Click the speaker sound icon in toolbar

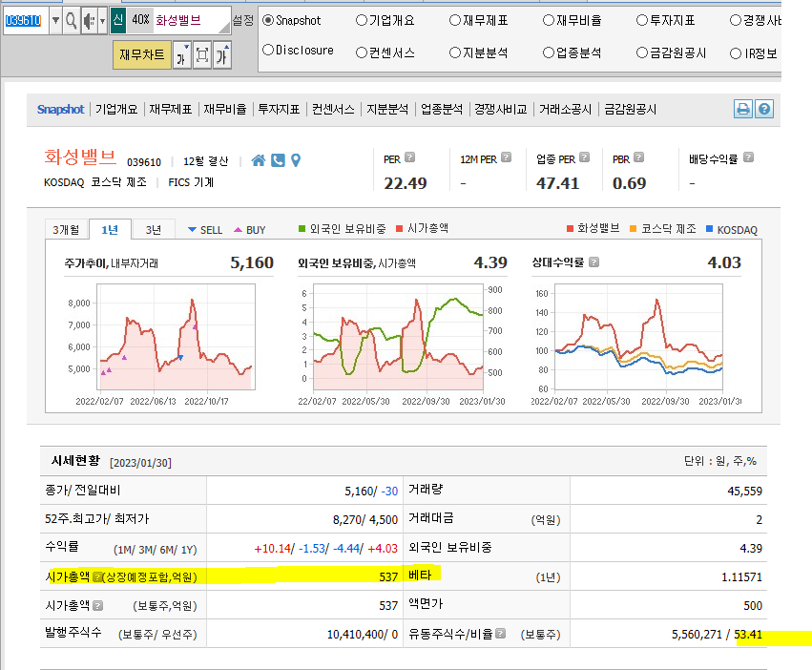click(89, 21)
